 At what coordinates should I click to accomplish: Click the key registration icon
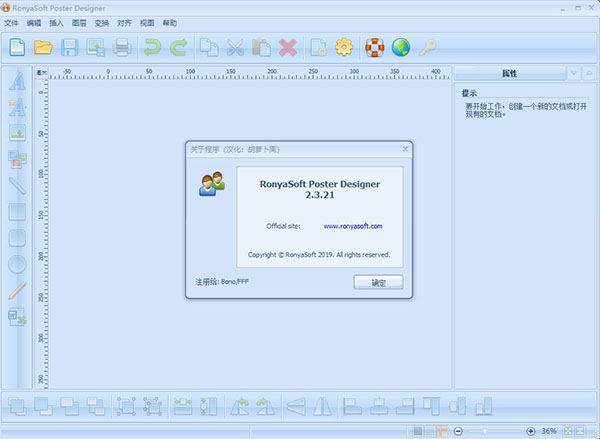pyautogui.click(x=428, y=46)
